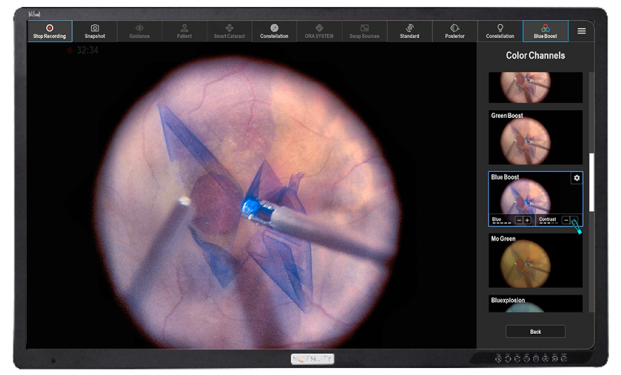Open the Patient profile icon
Screen dimensions: 621x375
point(184,31)
